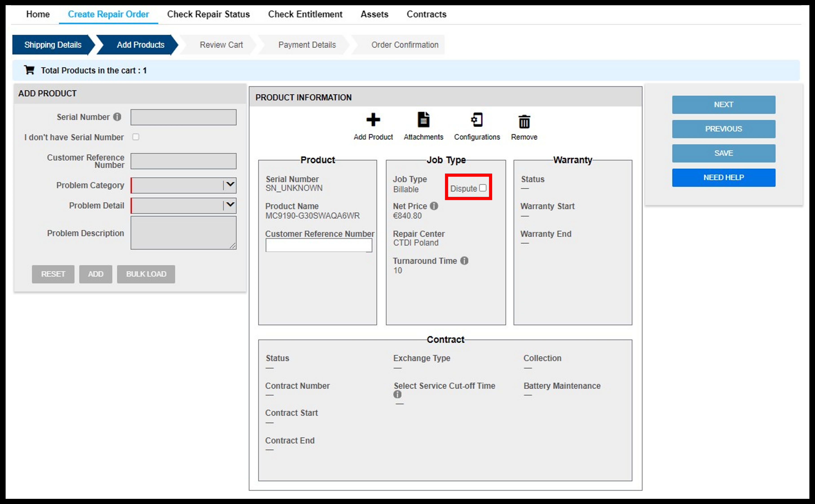
Task: Click the Customer Reference Number field in Add Product
Action: click(x=183, y=161)
